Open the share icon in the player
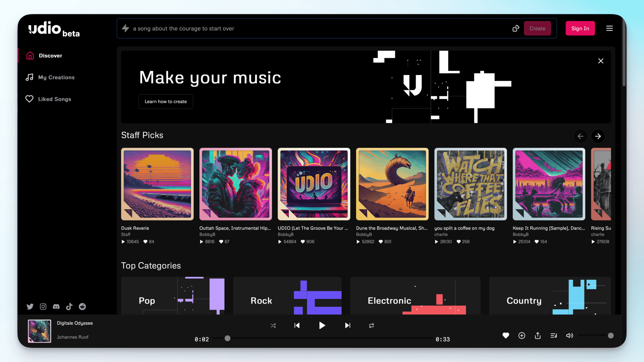 538,335
